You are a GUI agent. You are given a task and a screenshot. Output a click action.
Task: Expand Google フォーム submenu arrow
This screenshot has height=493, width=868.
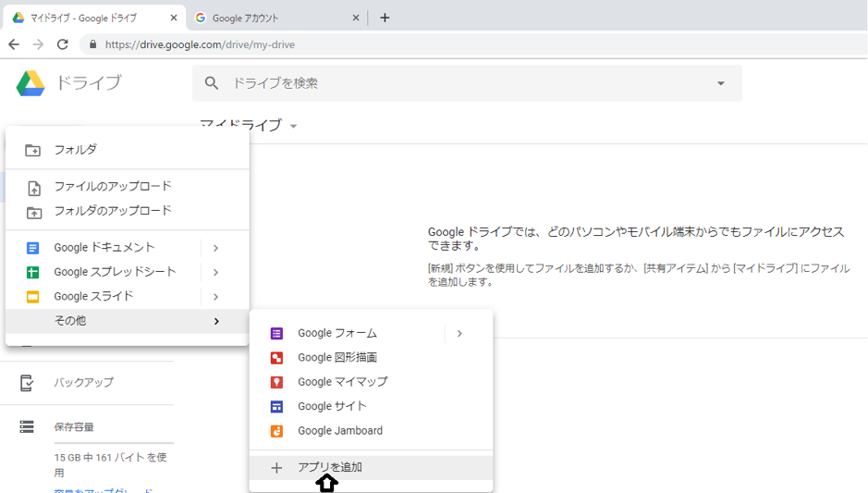[459, 334]
